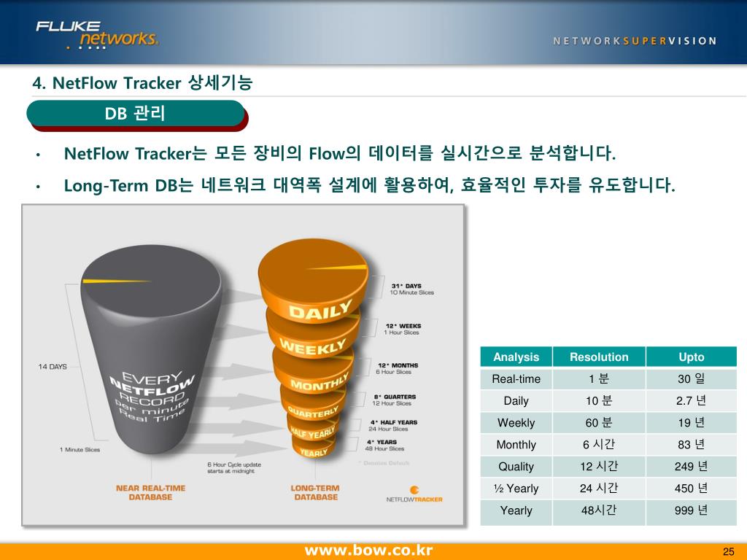Select the '30 일' cell
The width and height of the screenshot is (747, 560).
coord(692,379)
